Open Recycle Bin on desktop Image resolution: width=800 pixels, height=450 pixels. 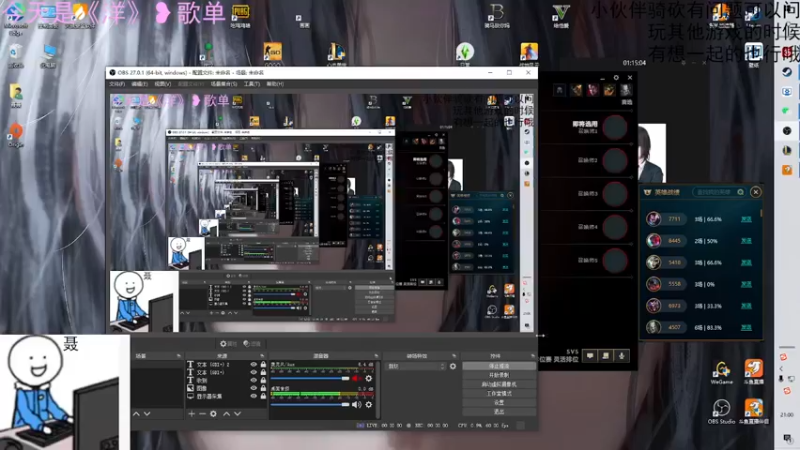click(15, 56)
